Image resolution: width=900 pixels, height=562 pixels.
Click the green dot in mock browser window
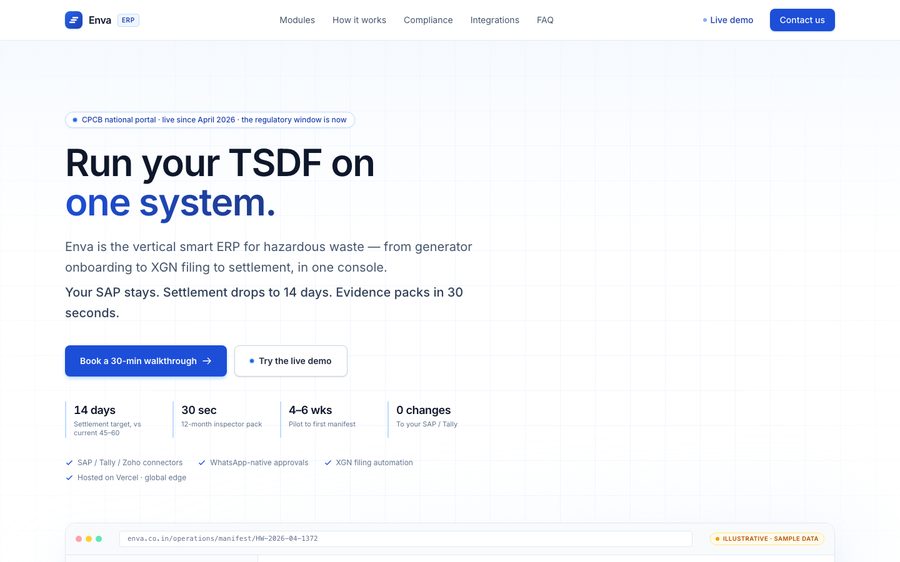pos(99,538)
